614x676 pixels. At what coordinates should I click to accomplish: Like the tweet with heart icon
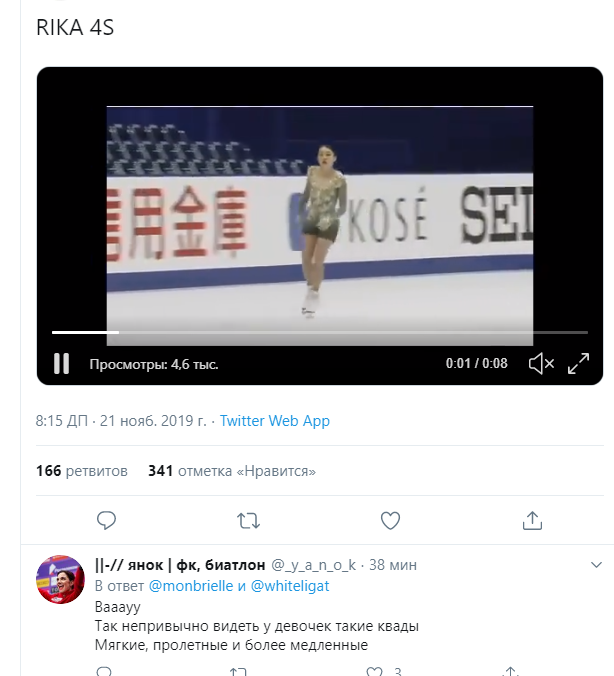391,520
